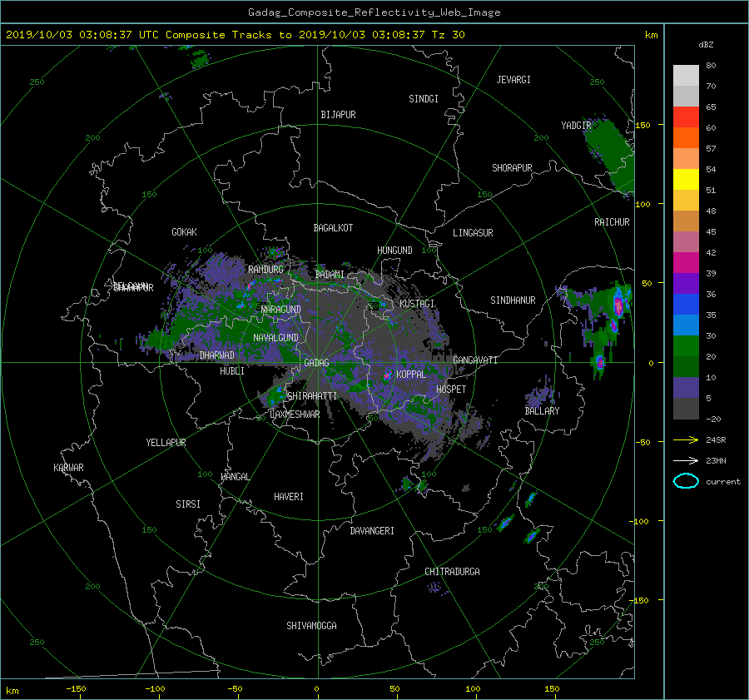749x700 pixels.
Task: Click the HUNGUND city label
Action: coord(394,251)
